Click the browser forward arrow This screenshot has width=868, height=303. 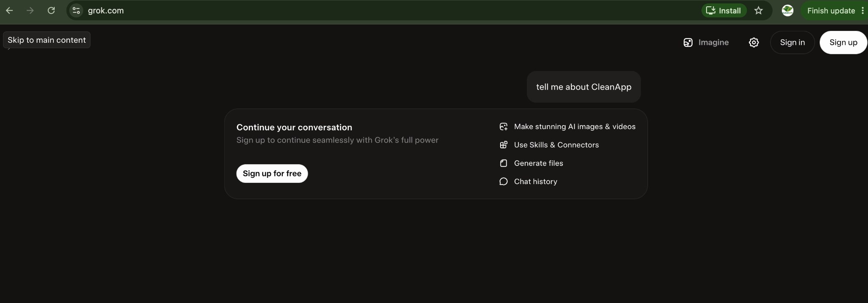point(30,11)
